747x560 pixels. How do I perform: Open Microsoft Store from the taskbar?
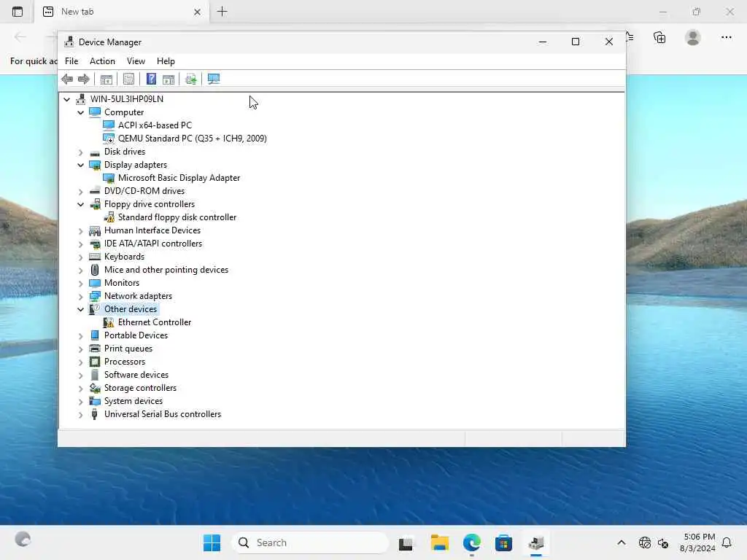click(503, 542)
